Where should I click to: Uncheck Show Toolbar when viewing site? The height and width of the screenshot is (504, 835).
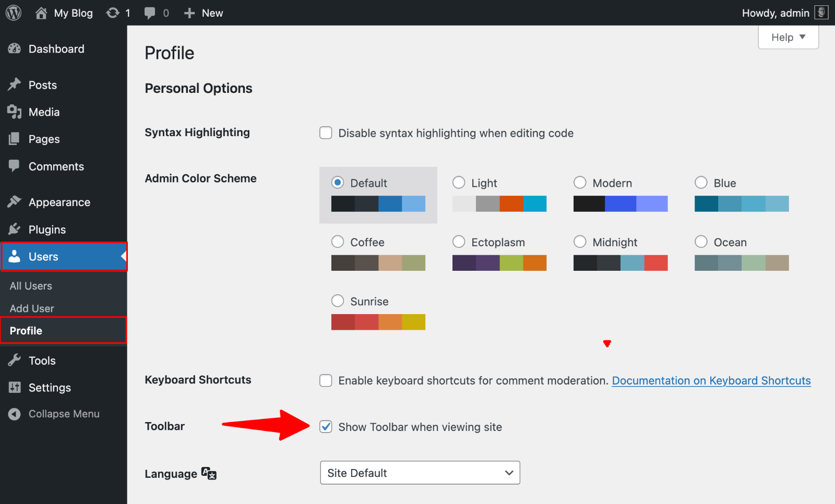click(326, 427)
